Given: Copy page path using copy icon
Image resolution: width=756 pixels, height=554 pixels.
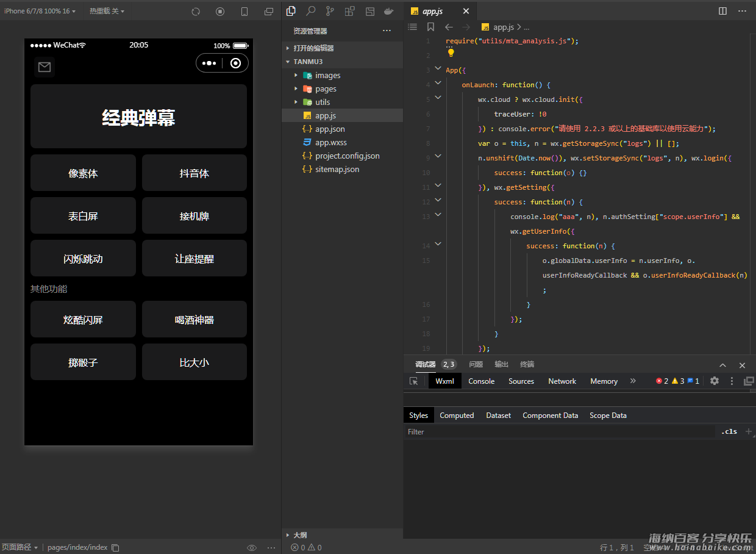Looking at the screenshot, I should point(116,547).
